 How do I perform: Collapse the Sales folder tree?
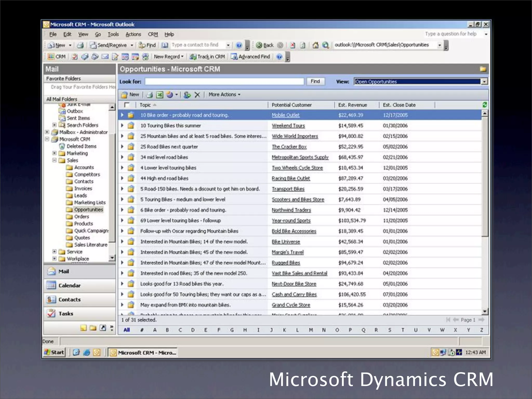coord(54,160)
